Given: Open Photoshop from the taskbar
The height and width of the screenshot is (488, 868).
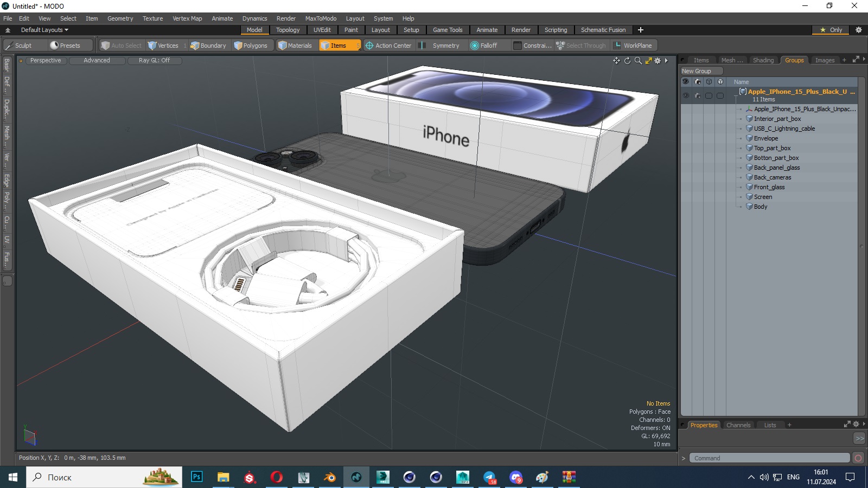Looking at the screenshot, I should [197, 477].
